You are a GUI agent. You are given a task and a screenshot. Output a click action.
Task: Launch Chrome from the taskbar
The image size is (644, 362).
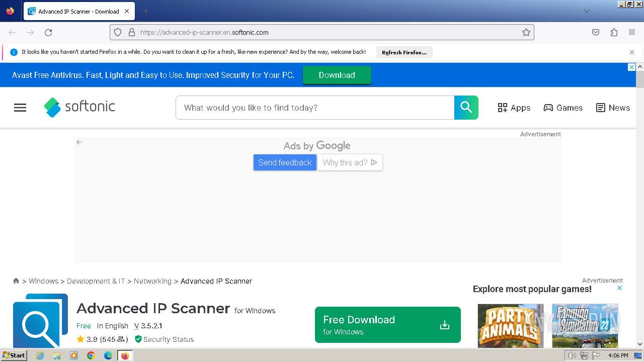pyautogui.click(x=91, y=355)
